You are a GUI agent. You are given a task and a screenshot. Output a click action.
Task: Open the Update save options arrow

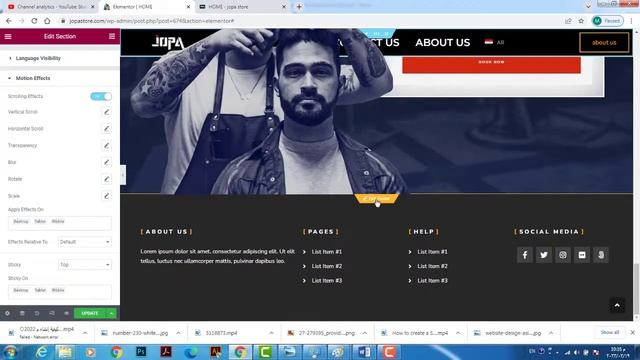pos(111,313)
